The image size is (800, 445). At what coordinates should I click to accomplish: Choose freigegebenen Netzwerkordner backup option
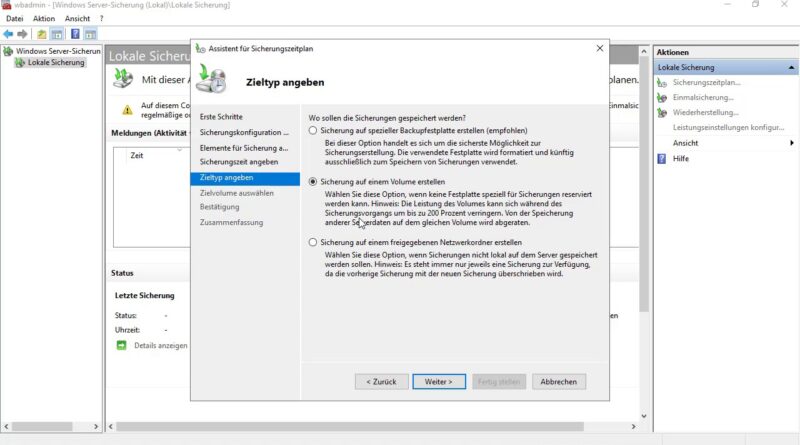pyautogui.click(x=313, y=242)
